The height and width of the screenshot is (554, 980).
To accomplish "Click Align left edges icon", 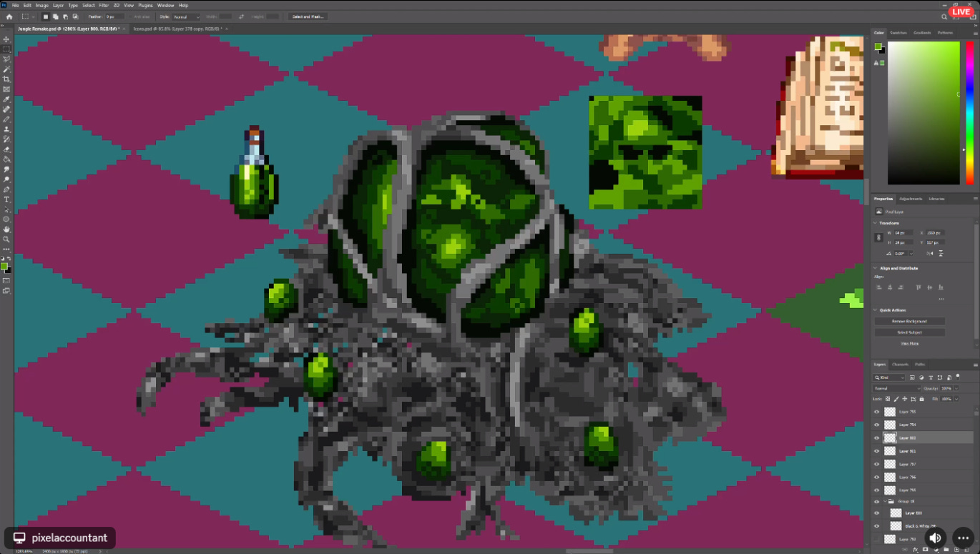I will click(x=880, y=287).
